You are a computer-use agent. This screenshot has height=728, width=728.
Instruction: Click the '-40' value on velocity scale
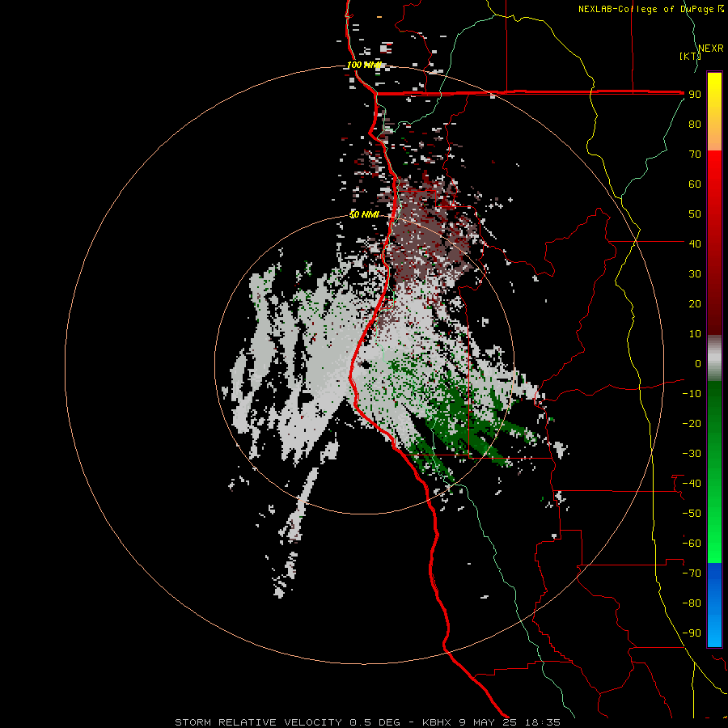click(x=692, y=484)
